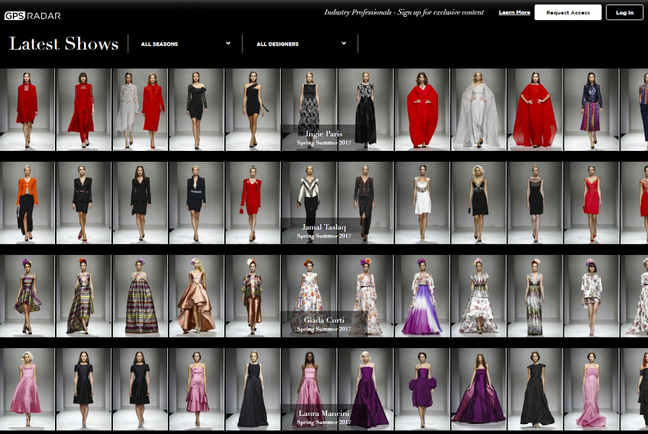
Task: Click the Industry Professionals sign up text
Action: (x=405, y=13)
